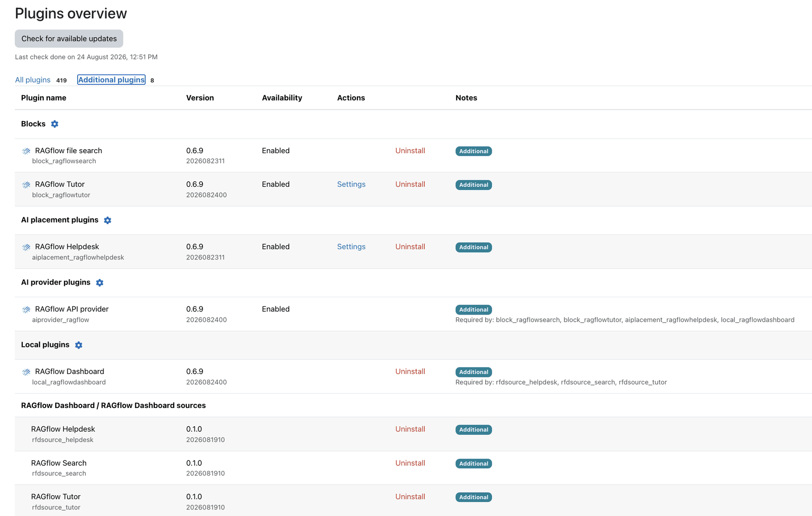Click RAGflow API provider plugin icon
Viewport: 812px width, 516px height.
click(x=26, y=309)
